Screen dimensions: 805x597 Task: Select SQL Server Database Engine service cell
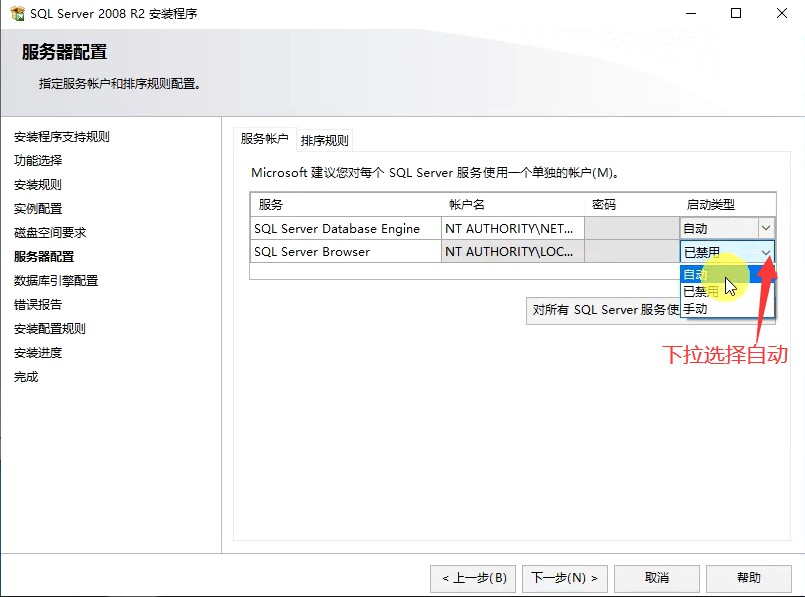(x=346, y=228)
